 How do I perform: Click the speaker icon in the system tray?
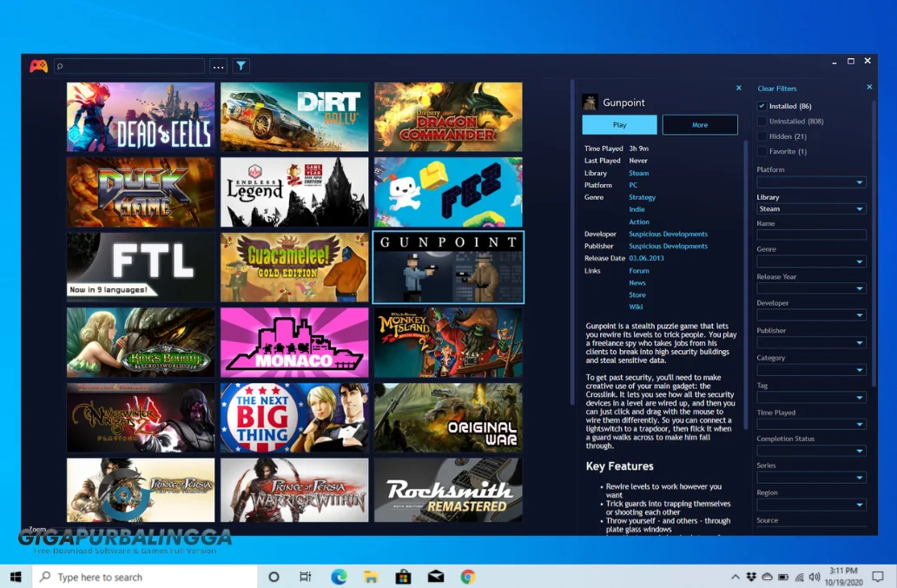click(814, 576)
